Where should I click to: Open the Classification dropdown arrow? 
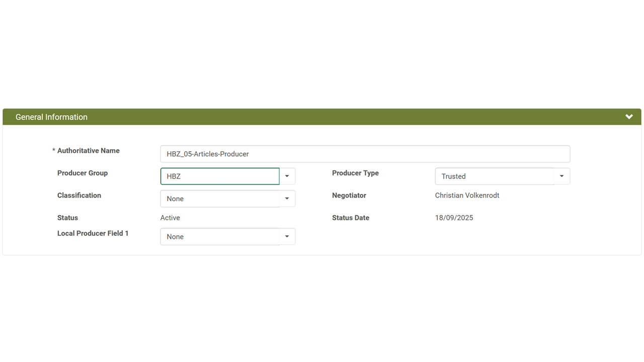[287, 199]
